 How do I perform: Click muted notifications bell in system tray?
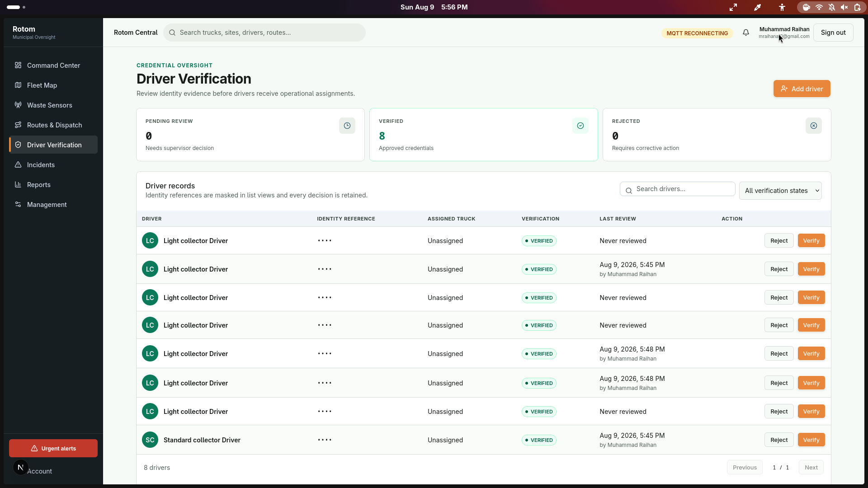pyautogui.click(x=832, y=7)
